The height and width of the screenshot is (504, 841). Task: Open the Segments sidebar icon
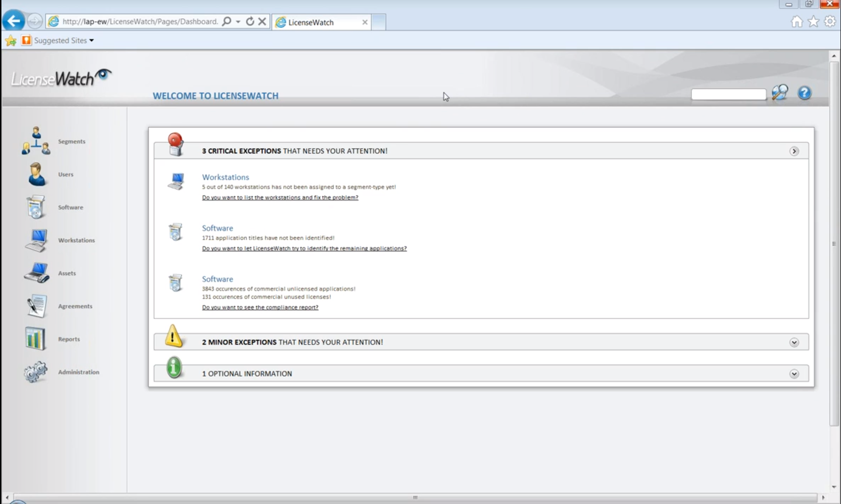click(36, 141)
